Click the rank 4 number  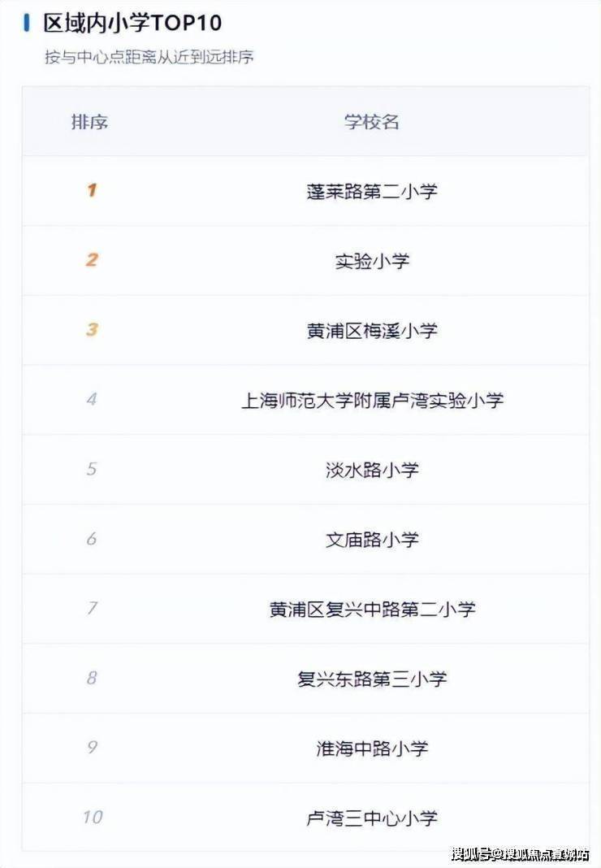pos(91,400)
